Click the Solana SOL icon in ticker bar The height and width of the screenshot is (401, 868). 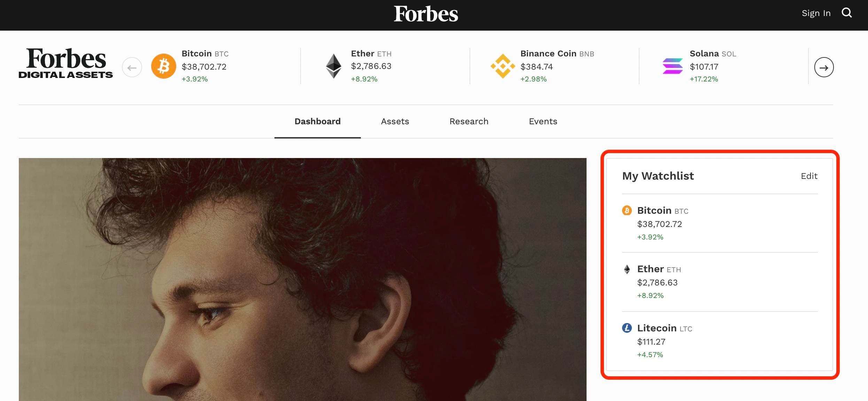click(672, 66)
